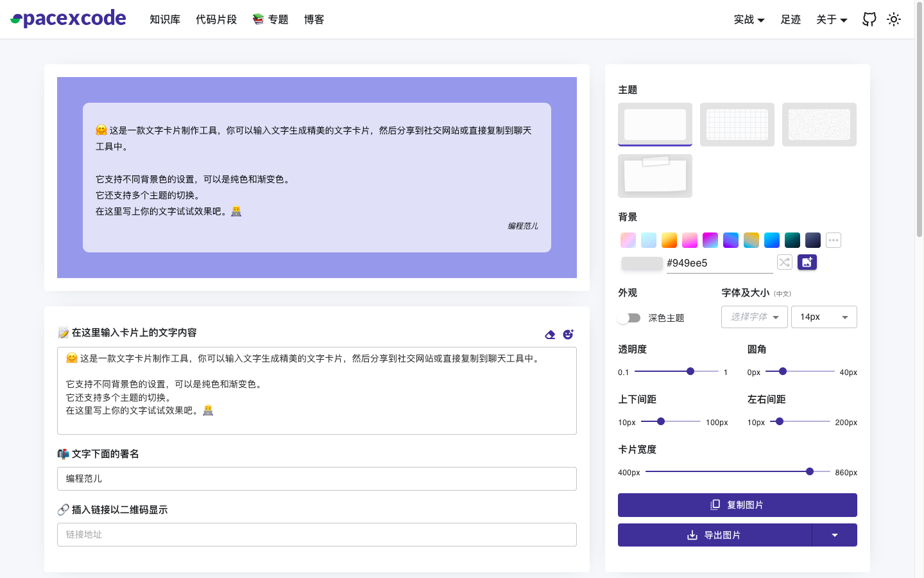
Task: Select the grid pattern theme thumbnail
Action: [737, 124]
